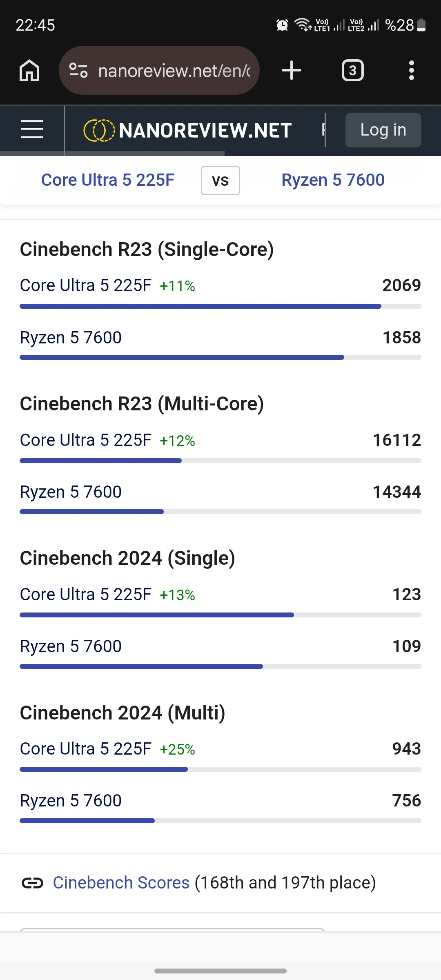Open the tab switcher showing 3 tabs
Image resolution: width=441 pixels, height=980 pixels.
(x=352, y=71)
